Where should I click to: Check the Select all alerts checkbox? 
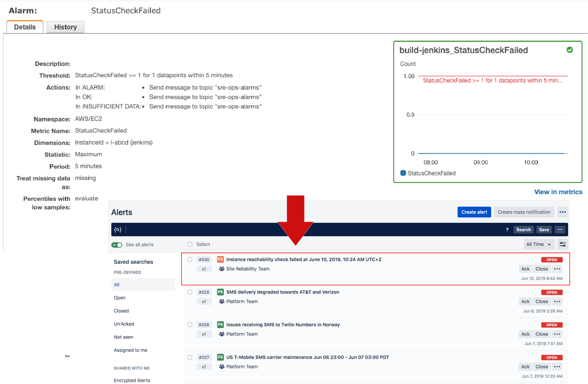click(190, 244)
